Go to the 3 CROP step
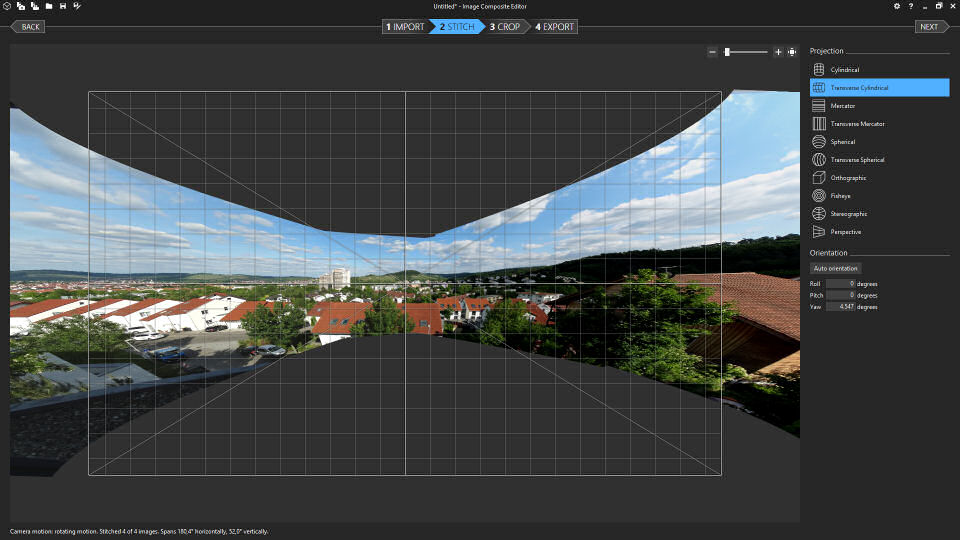Viewport: 960px width, 540px height. coord(506,27)
